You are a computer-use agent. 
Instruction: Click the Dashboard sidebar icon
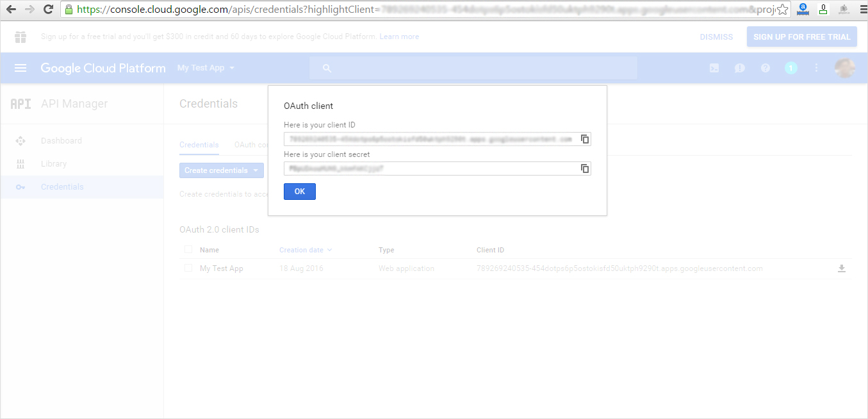click(20, 141)
